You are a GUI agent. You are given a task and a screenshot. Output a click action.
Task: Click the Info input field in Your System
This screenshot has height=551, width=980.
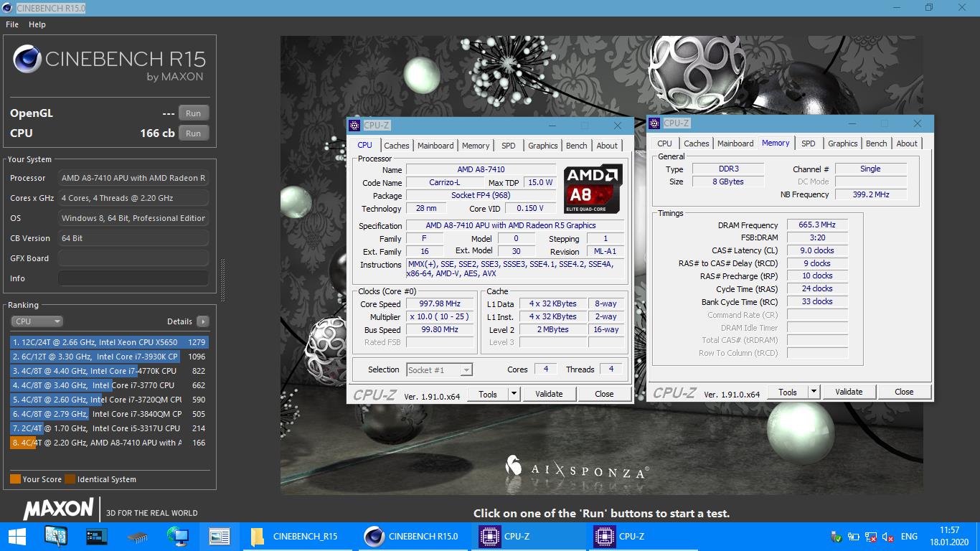pos(133,278)
